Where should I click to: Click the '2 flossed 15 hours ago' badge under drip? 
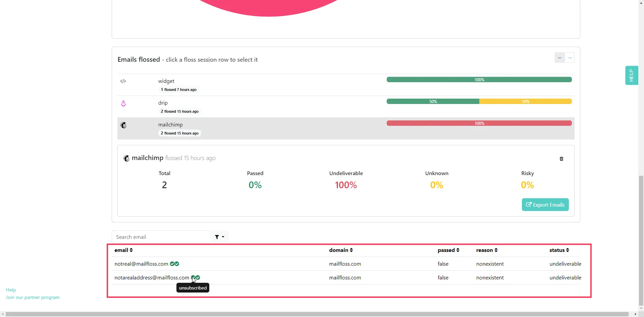tap(180, 111)
